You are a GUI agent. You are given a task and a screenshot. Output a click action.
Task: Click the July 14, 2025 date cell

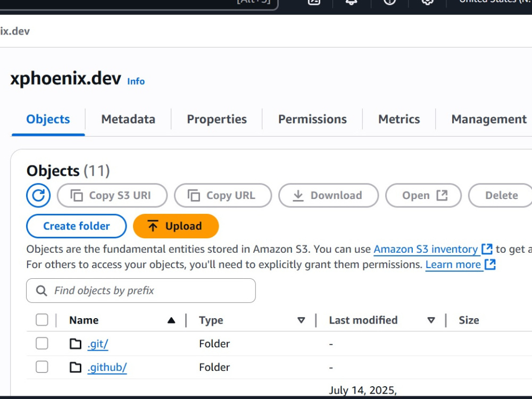tap(363, 390)
